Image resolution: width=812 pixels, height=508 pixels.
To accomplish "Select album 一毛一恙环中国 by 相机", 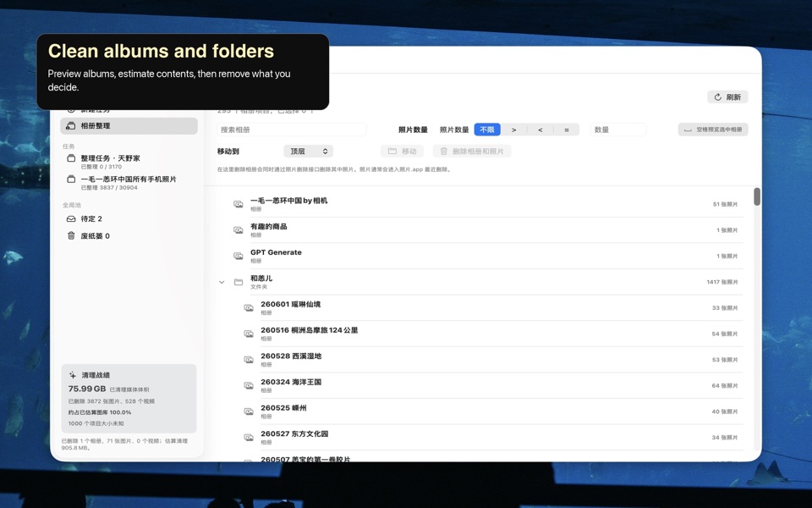I will tap(480, 204).
